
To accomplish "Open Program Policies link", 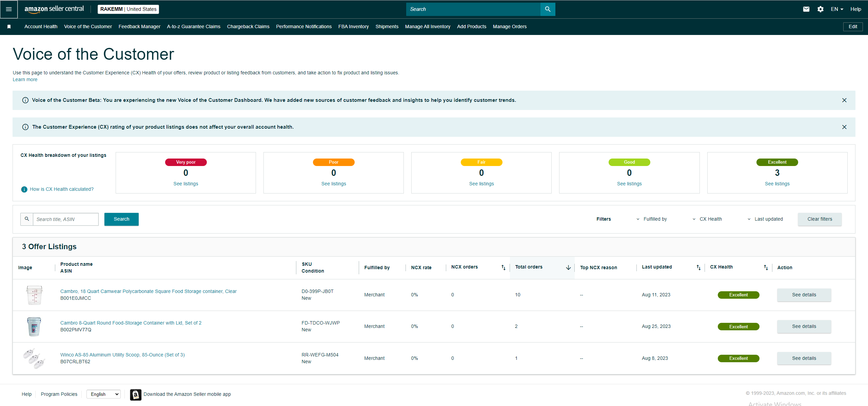I will (x=59, y=394).
